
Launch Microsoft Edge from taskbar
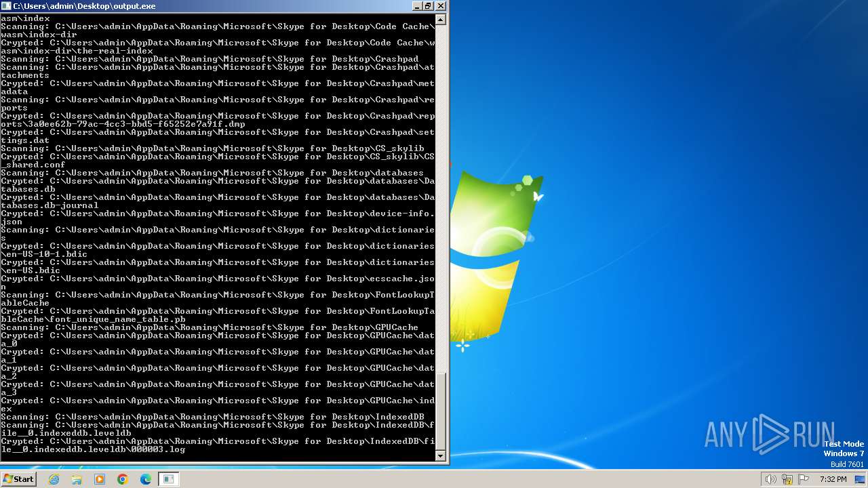[146, 479]
